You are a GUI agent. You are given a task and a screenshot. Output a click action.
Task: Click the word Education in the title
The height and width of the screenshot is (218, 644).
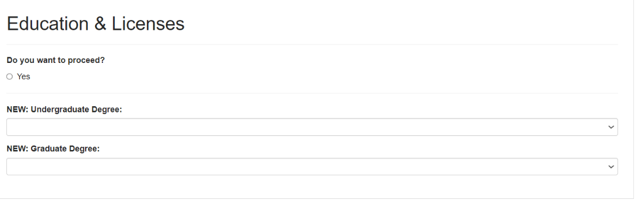click(48, 24)
